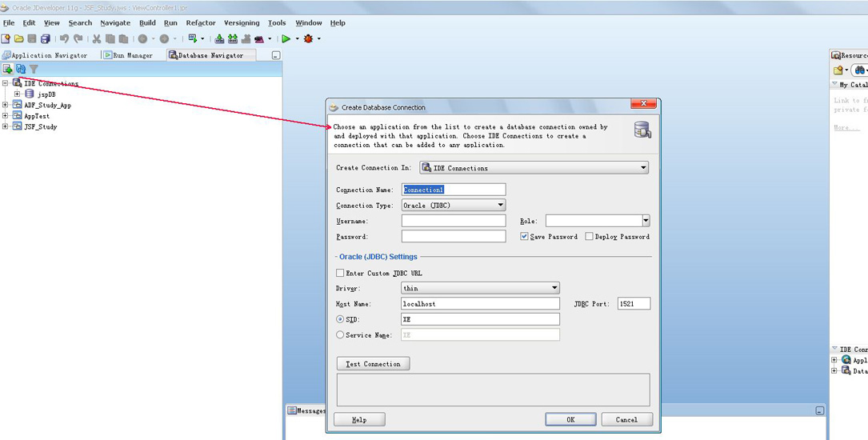
Task: Click the Forward navigation round icon
Action: pos(165,38)
